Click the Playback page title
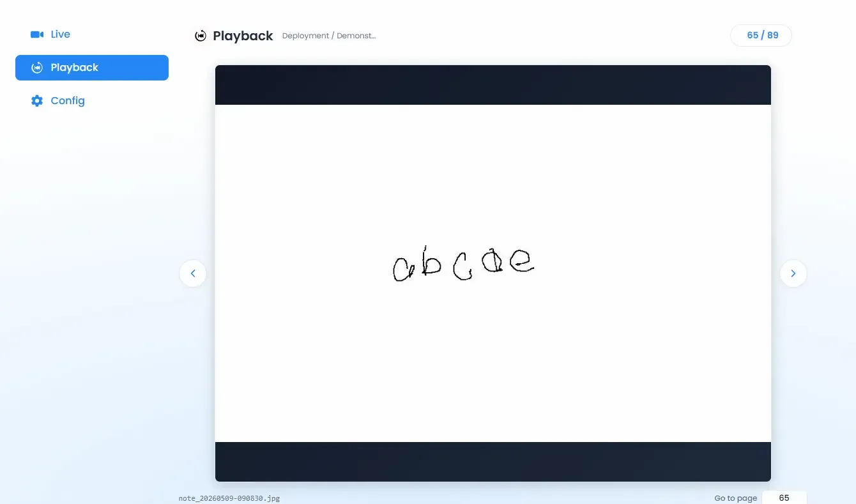 click(243, 36)
